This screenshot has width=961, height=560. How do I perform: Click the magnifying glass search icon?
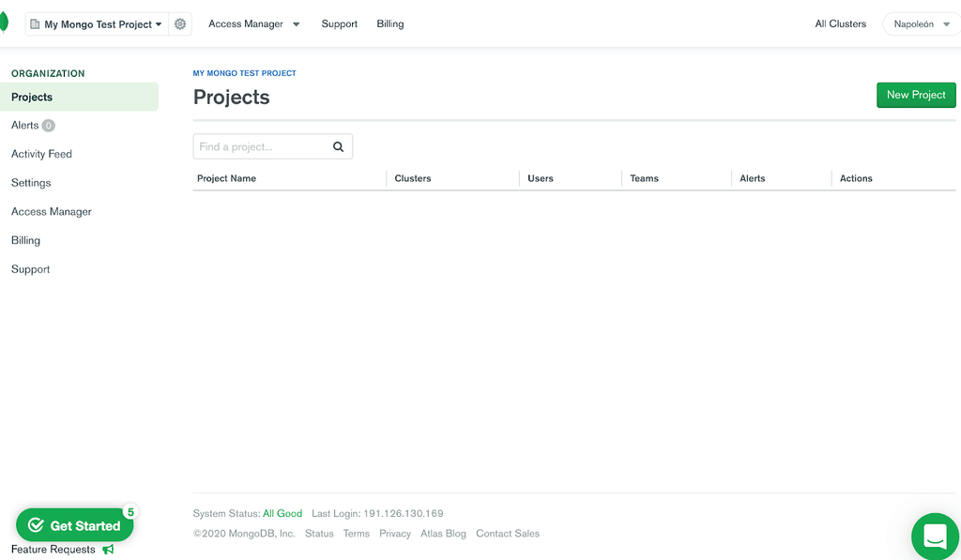338,146
